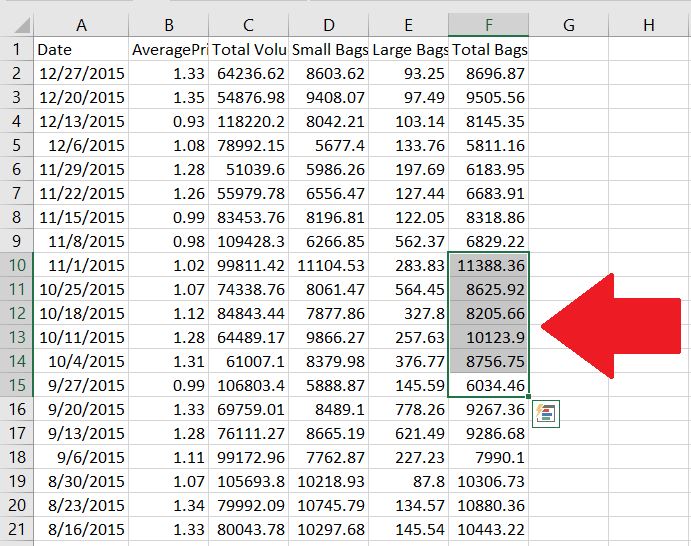Click the 8489.1 small bags cell
The height and width of the screenshot is (546, 691).
(328, 409)
